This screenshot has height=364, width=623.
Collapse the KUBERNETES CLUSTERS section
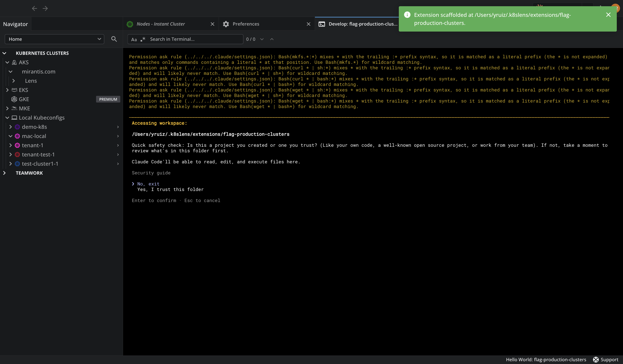(x=4, y=53)
